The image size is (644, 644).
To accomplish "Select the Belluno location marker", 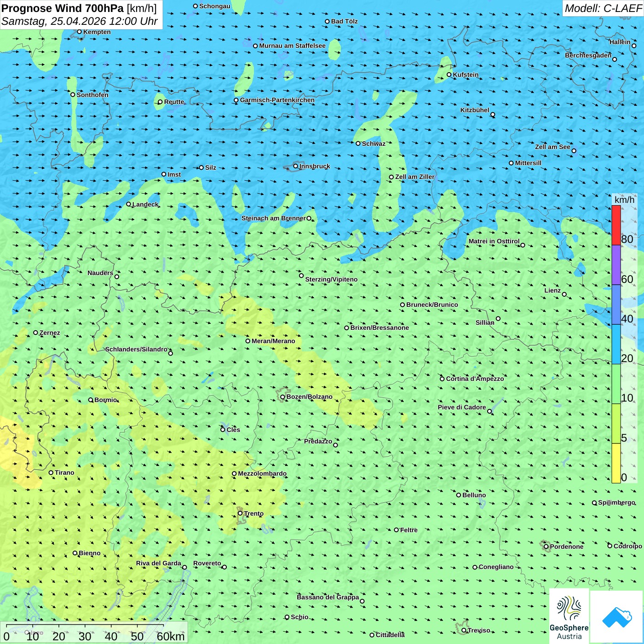I will coord(459,495).
